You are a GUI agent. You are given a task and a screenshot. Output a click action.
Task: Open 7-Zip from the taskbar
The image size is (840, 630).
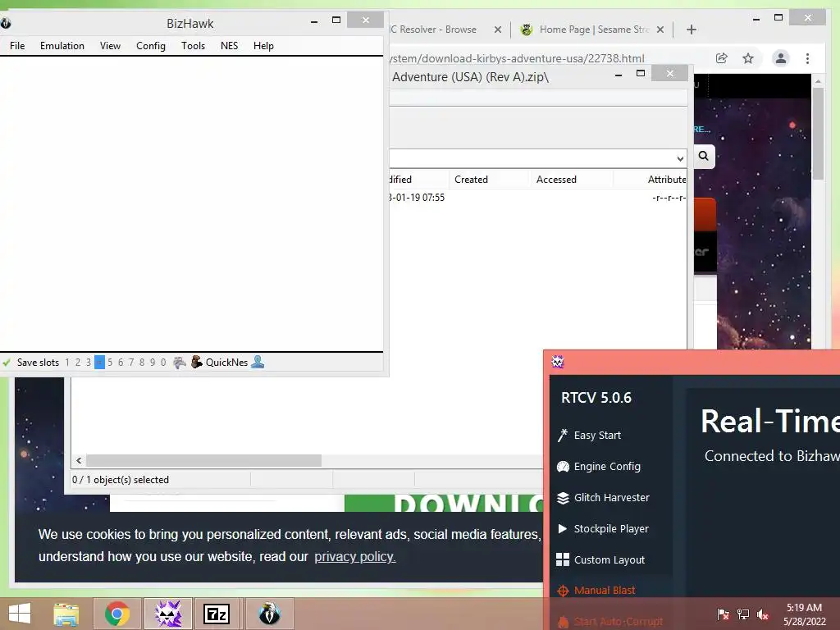[x=217, y=614]
